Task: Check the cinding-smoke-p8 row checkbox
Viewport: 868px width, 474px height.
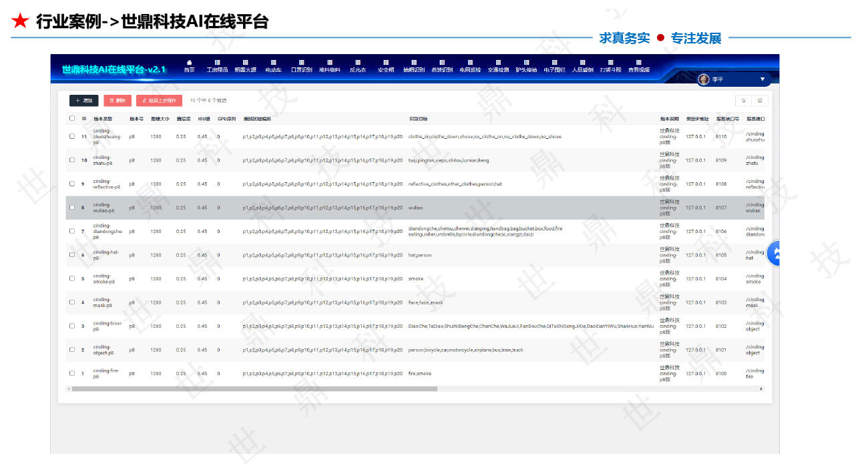Action: coord(71,279)
